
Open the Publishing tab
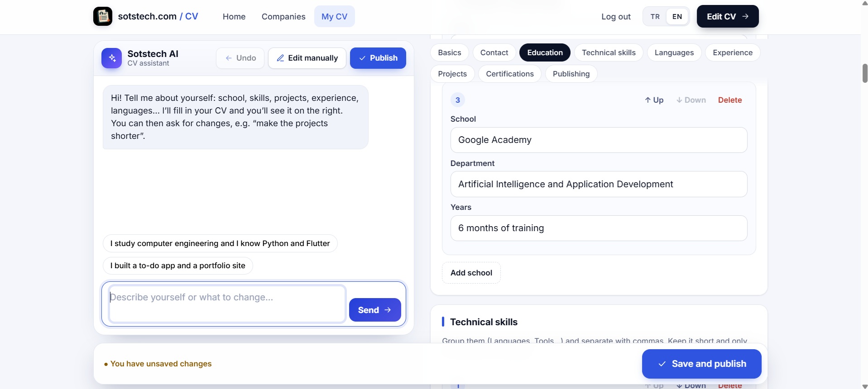571,74
